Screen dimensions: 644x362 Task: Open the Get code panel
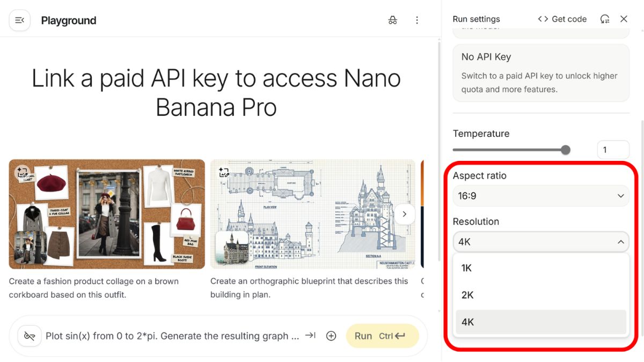pyautogui.click(x=562, y=19)
